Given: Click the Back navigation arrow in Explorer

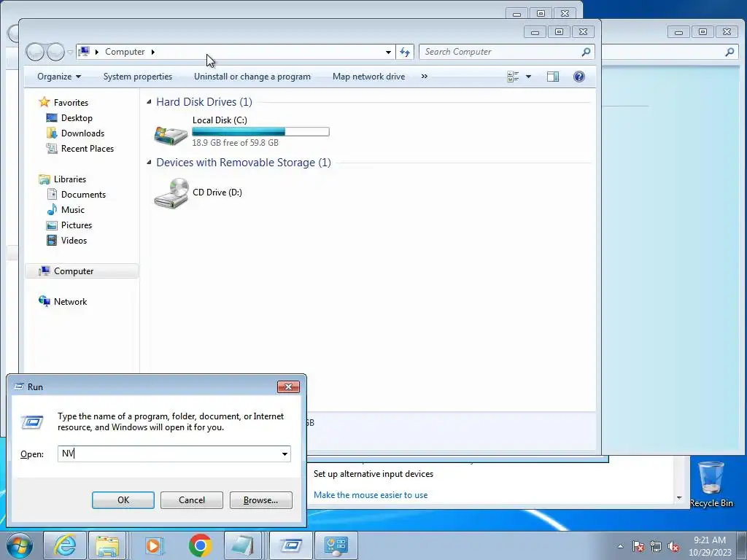Looking at the screenshot, I should tap(35, 52).
